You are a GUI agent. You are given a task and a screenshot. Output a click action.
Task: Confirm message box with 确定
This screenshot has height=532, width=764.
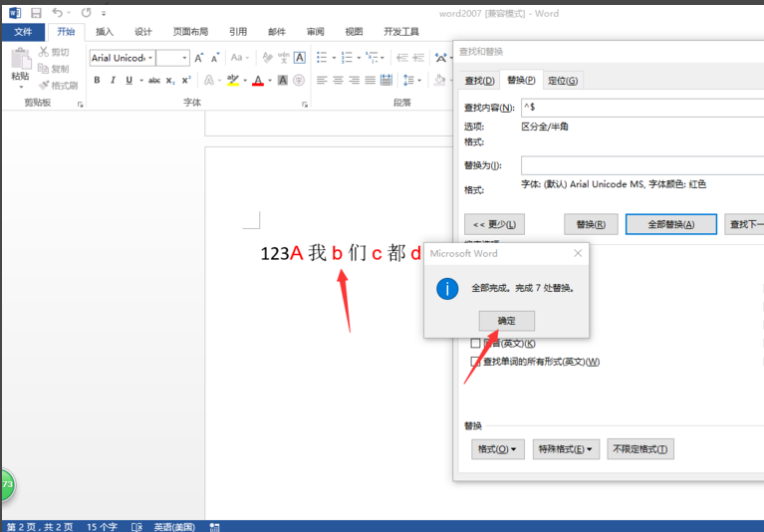(507, 321)
